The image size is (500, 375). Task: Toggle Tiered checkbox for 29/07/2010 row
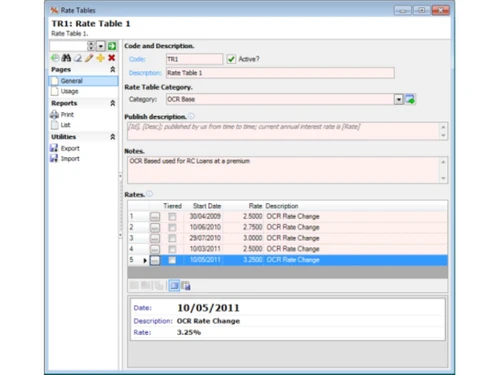tap(172, 238)
